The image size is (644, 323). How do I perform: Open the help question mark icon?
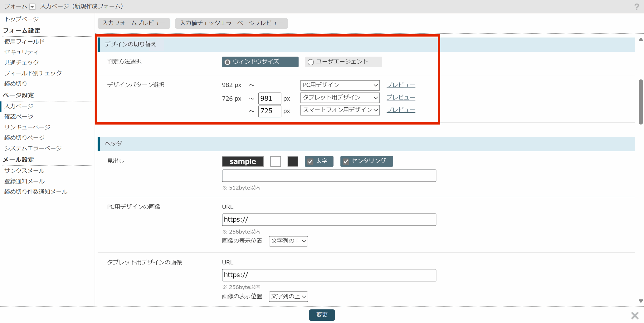pyautogui.click(x=636, y=7)
